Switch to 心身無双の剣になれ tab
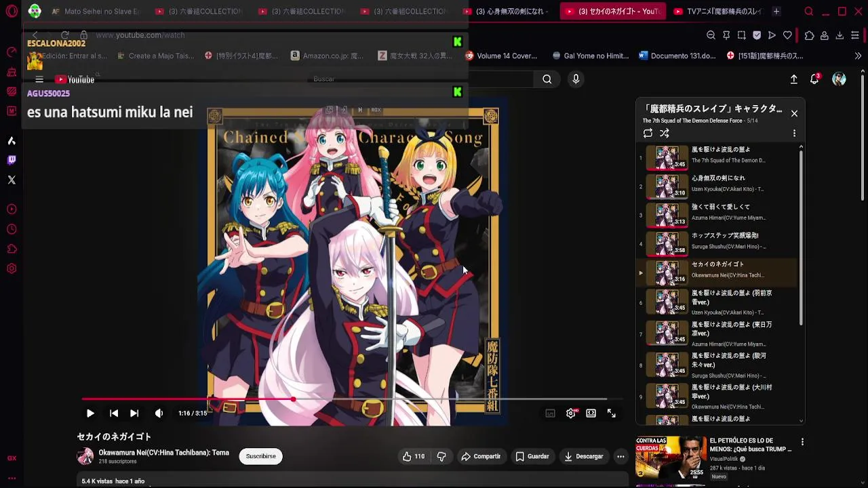Viewport: 868px width, 488px height. pyautogui.click(x=506, y=12)
